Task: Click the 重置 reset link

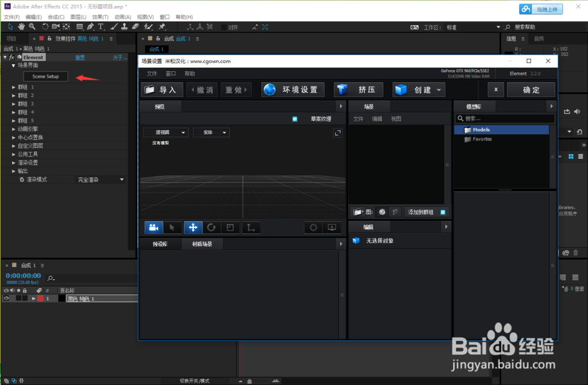Action: 80,58
